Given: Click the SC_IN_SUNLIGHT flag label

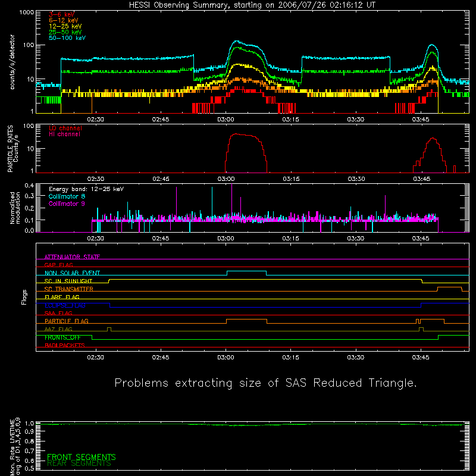Looking at the screenshot, I should (x=68, y=281).
